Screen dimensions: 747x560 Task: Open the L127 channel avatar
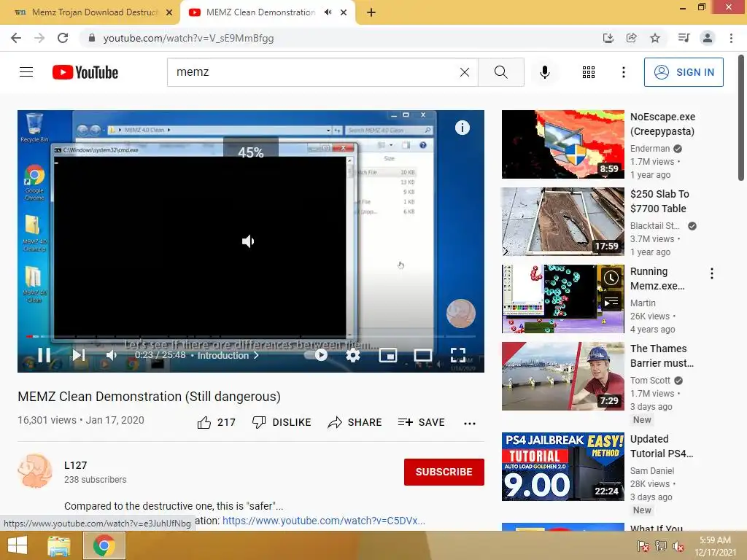[x=35, y=471]
